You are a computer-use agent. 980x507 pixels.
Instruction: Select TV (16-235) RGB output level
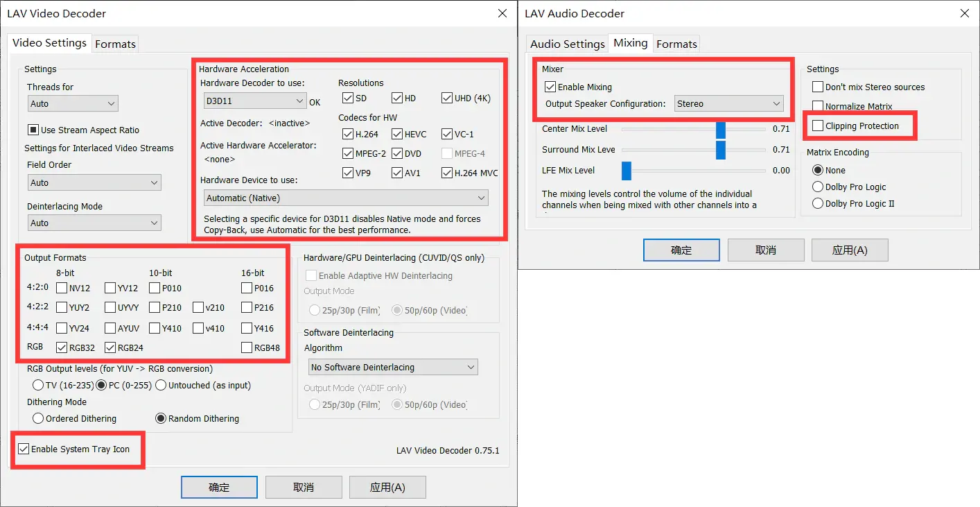37,385
